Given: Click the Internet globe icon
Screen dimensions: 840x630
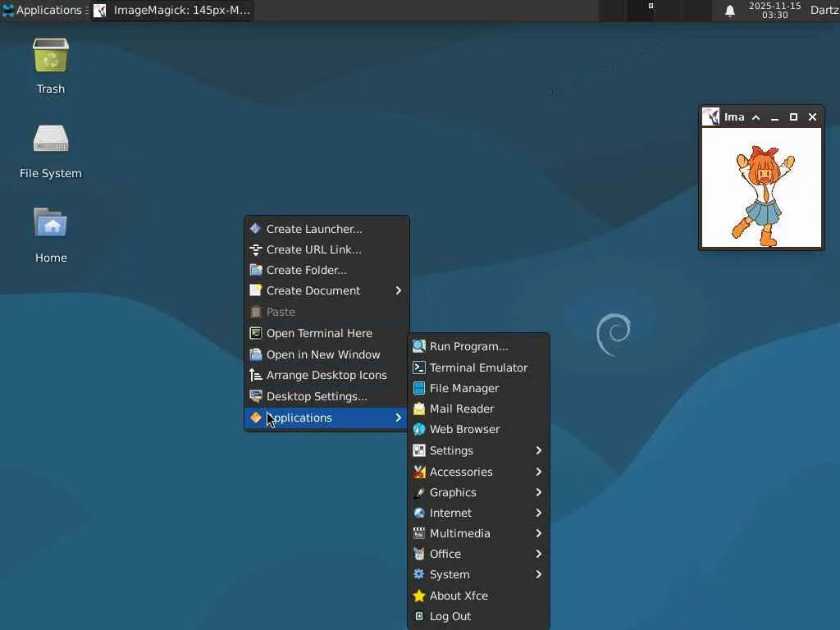Looking at the screenshot, I should click(x=419, y=513).
